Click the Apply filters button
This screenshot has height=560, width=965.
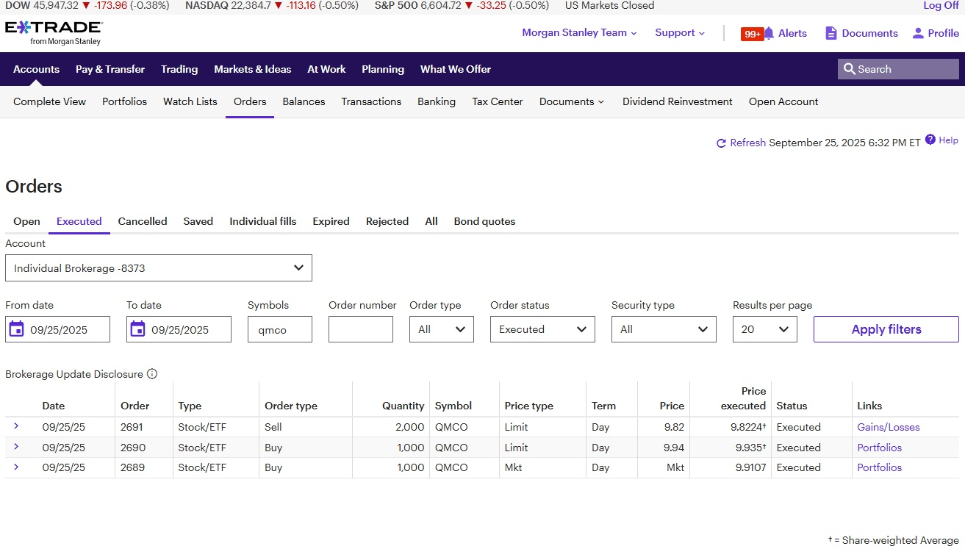(x=886, y=329)
